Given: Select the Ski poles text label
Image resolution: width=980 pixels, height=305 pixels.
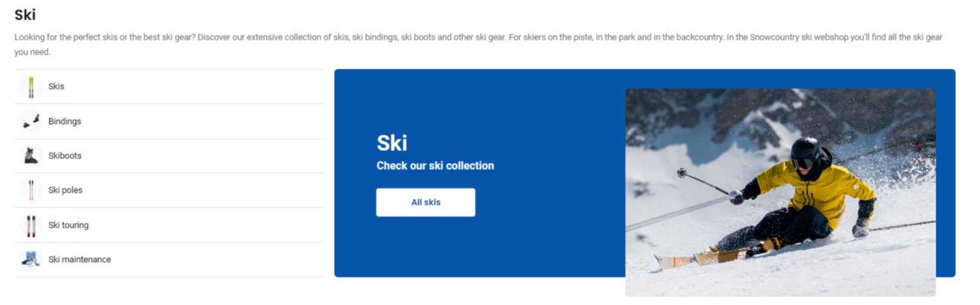Looking at the screenshot, I should coord(65,190).
